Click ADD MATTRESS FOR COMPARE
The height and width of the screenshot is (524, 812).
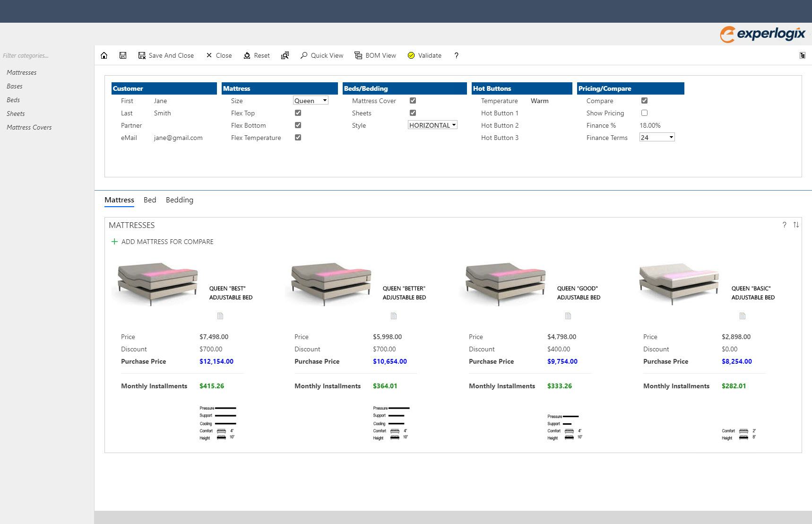[x=163, y=242]
